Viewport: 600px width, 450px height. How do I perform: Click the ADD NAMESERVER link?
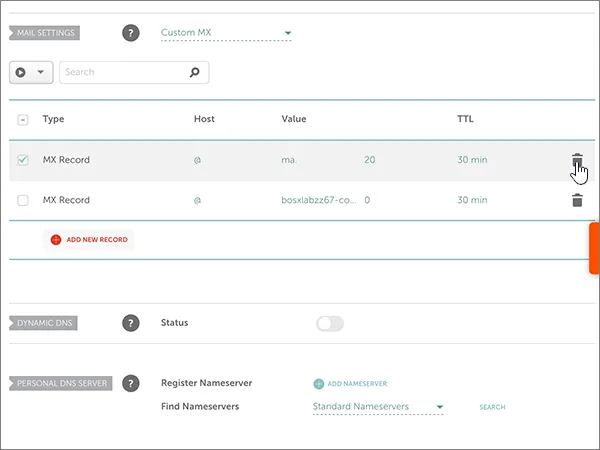(x=357, y=383)
